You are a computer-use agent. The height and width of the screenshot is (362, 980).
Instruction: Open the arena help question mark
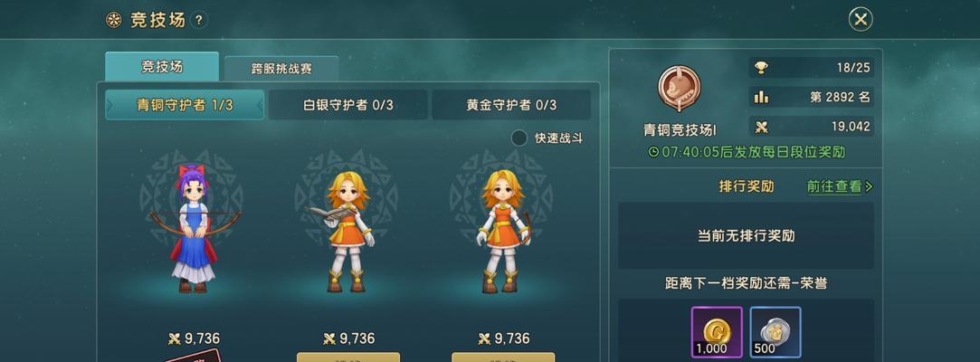[x=199, y=20]
